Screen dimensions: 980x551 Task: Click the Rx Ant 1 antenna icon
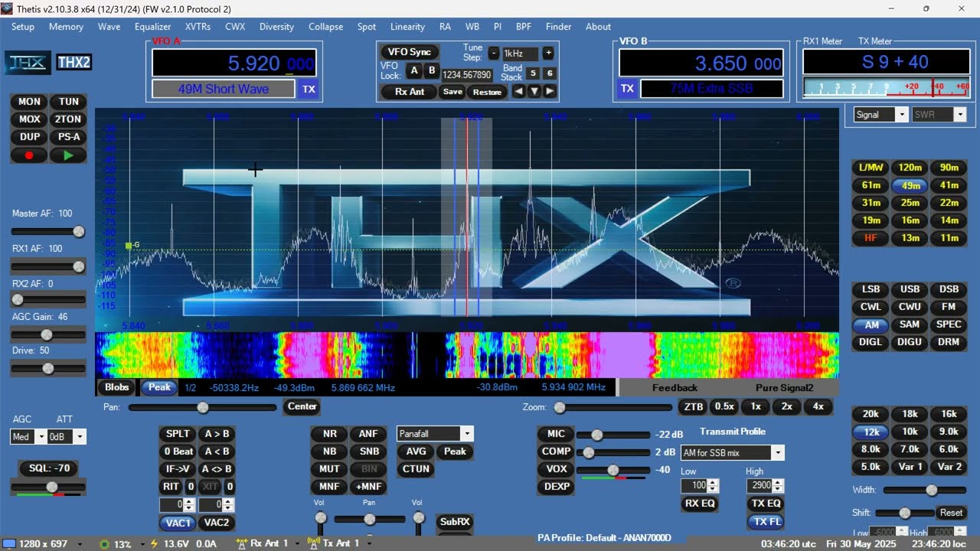pyautogui.click(x=242, y=543)
